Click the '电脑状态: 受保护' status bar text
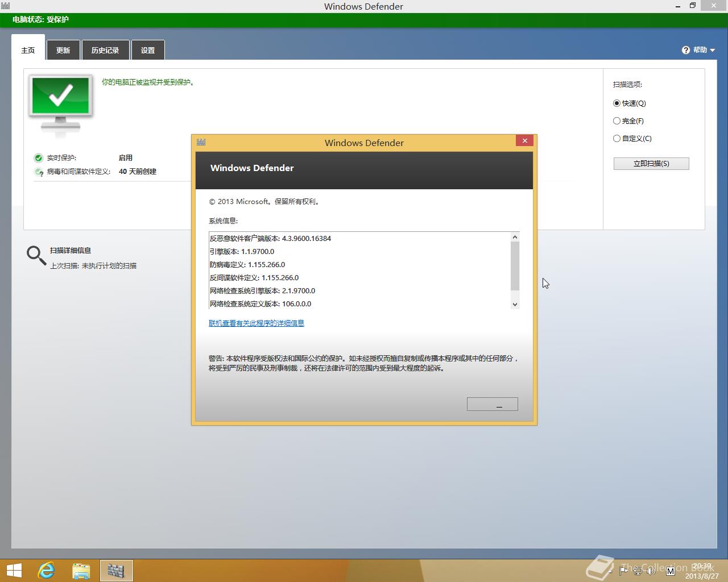Viewport: 728px width, 582px height. (x=40, y=19)
